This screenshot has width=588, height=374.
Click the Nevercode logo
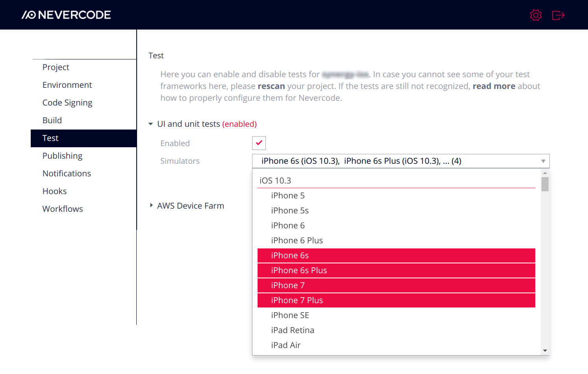[66, 15]
